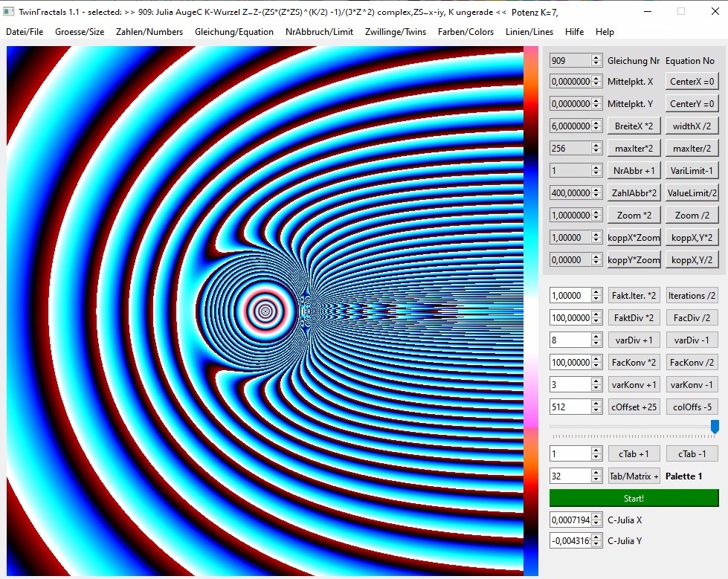Click the VariLimit-1 button
The height and width of the screenshot is (579, 728).
tap(692, 170)
